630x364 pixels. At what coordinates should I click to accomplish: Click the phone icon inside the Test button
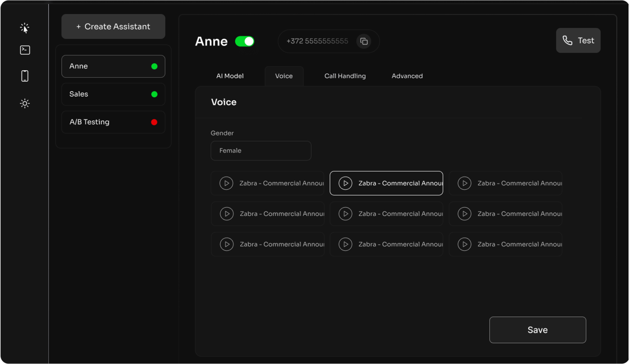coord(567,40)
